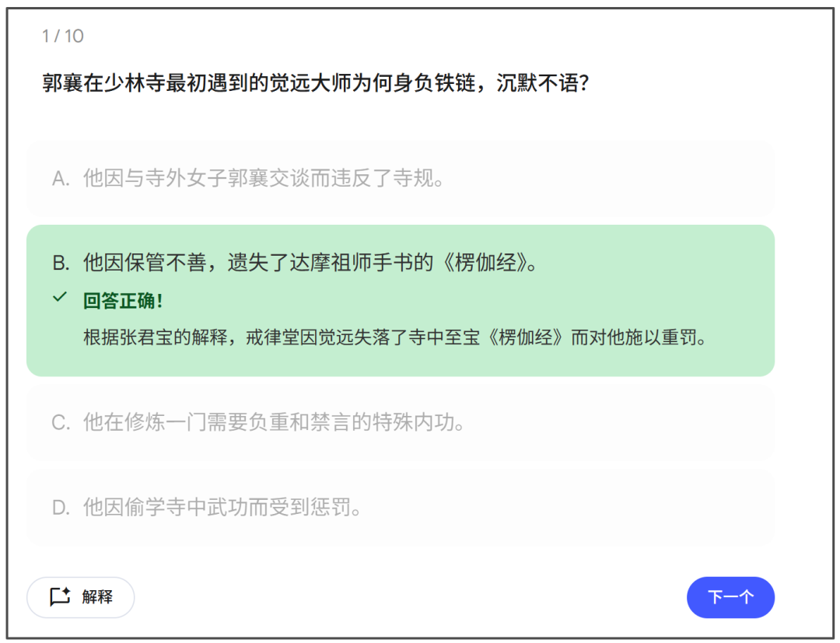The height and width of the screenshot is (643, 840).
Task: Select option A about 与寺外女子郭襄交谈
Action: tap(264, 179)
